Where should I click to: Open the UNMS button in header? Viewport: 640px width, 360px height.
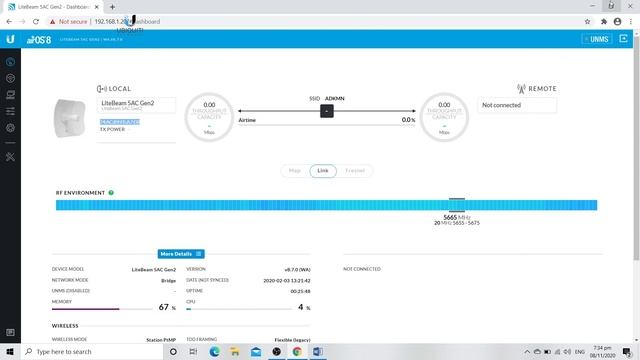point(597,39)
